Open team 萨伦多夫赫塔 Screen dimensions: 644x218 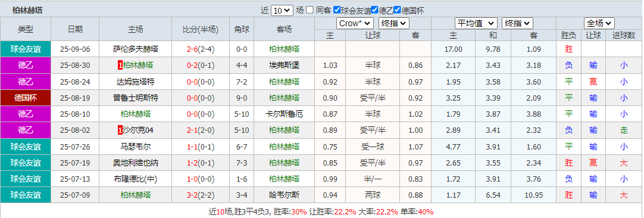click(136, 49)
